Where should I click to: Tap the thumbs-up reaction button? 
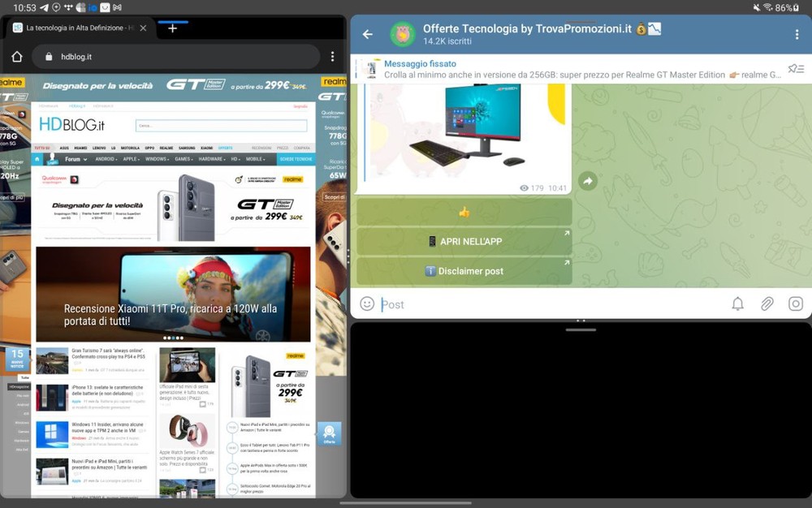click(464, 212)
